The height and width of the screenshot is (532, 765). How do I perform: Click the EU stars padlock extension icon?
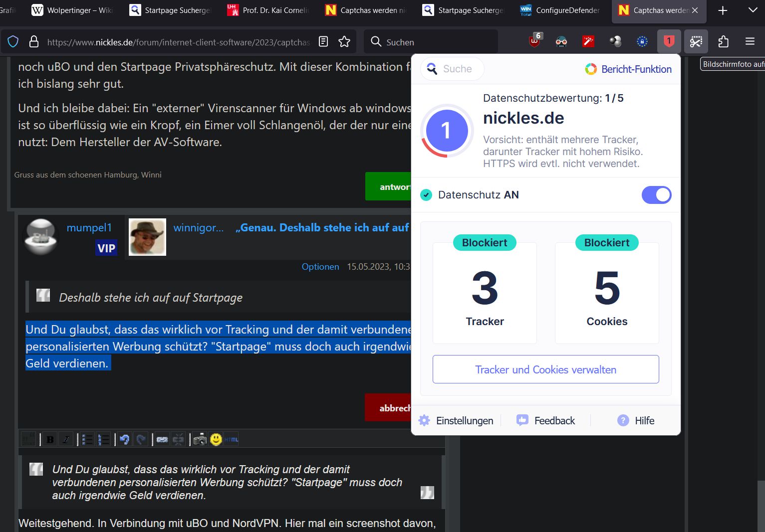coord(642,42)
